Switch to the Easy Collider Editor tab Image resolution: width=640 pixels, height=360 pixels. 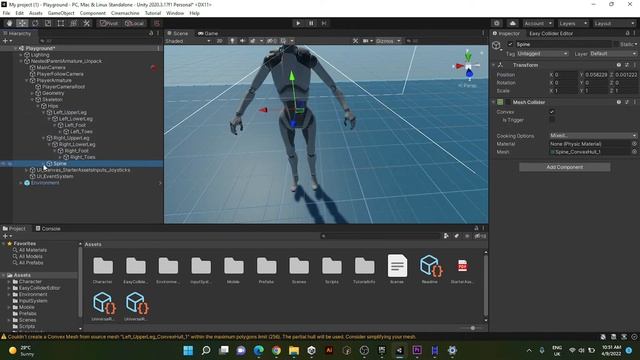[551, 33]
